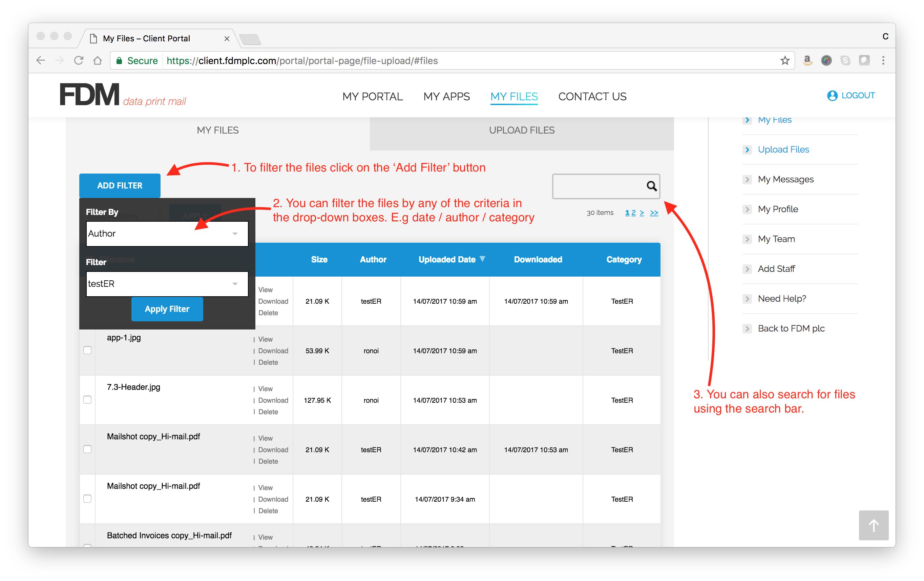The height and width of the screenshot is (581, 924).
Task: Expand the testER filter value dropdown
Action: (x=167, y=284)
